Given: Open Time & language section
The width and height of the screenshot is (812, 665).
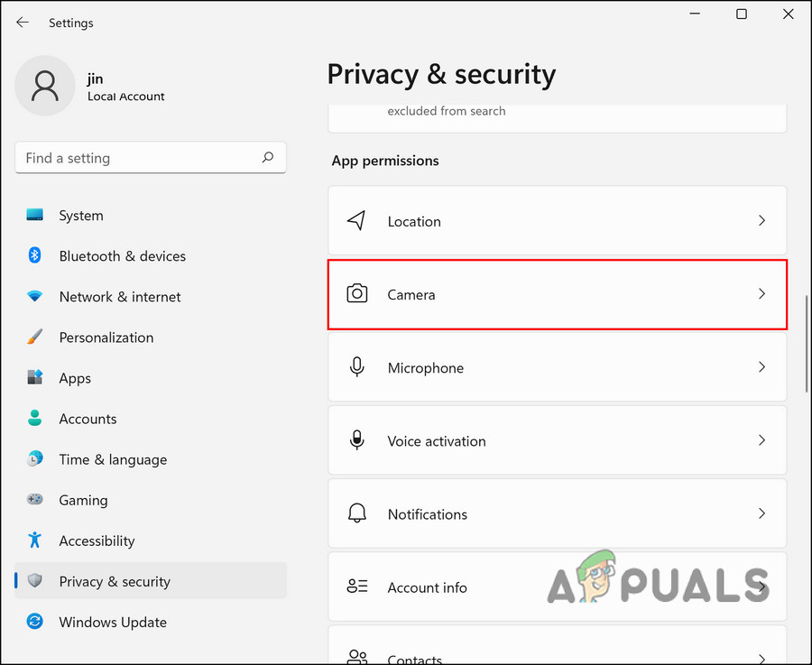Looking at the screenshot, I should point(113,459).
